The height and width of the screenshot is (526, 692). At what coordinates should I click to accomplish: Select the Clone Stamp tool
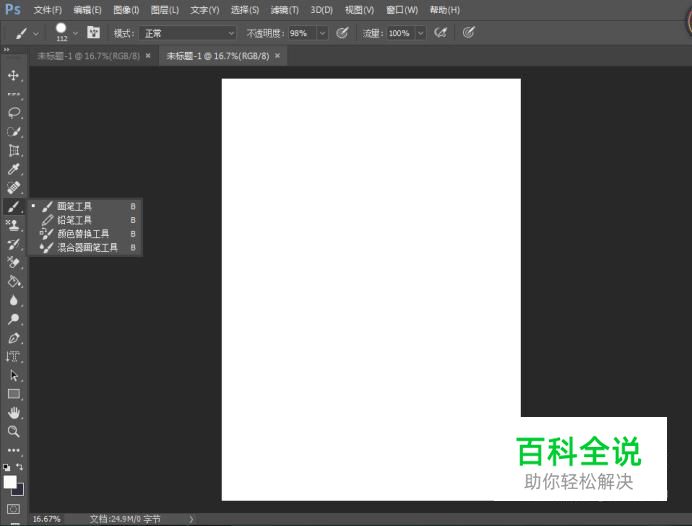(x=13, y=225)
